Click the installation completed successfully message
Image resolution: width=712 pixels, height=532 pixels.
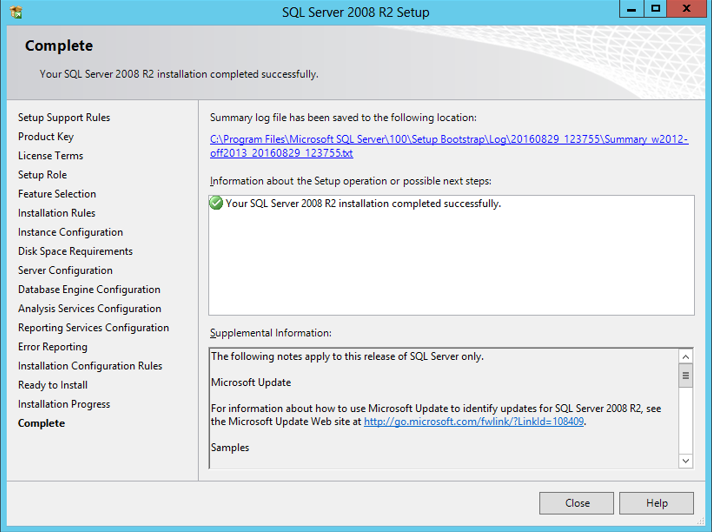click(x=363, y=204)
